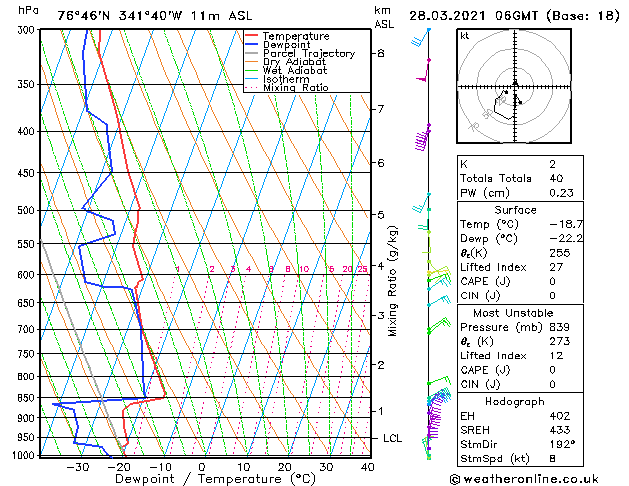Screen dimensions: 629x486
Task: Click the red Temperature legend line
Action: (x=251, y=36)
